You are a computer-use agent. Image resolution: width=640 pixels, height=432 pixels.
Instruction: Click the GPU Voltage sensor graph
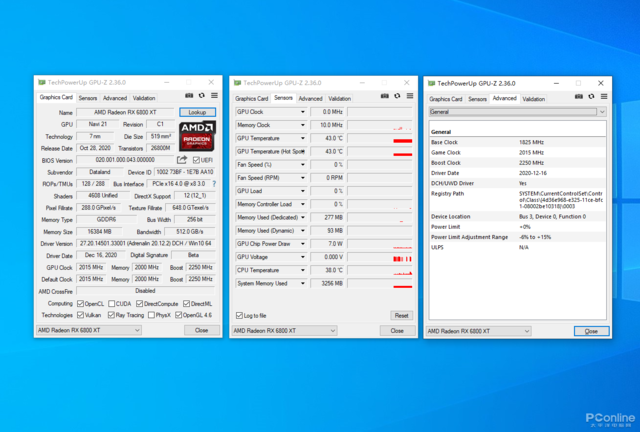point(380,257)
